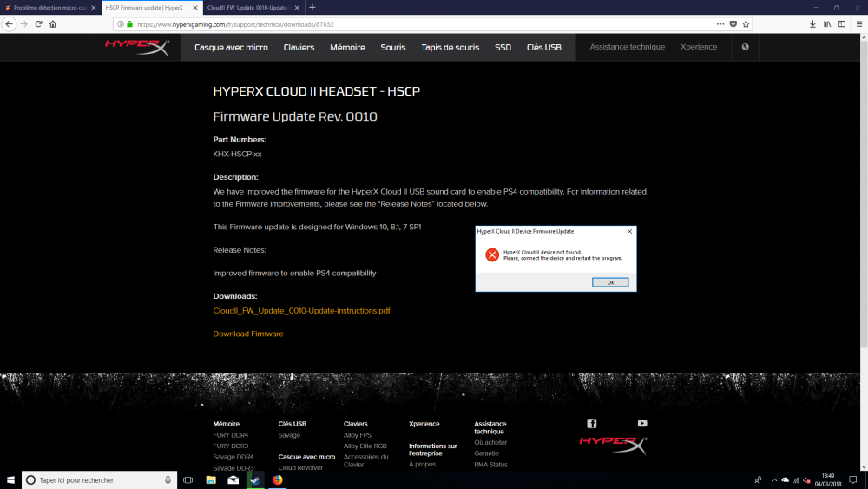Show site information icon in address bar

click(x=121, y=24)
